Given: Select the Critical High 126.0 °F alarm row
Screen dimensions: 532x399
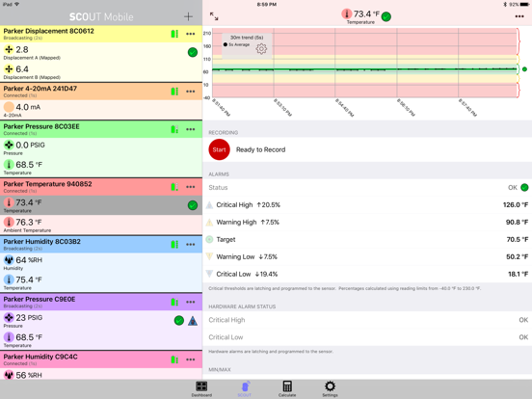Looking at the screenshot, I should [x=367, y=205].
